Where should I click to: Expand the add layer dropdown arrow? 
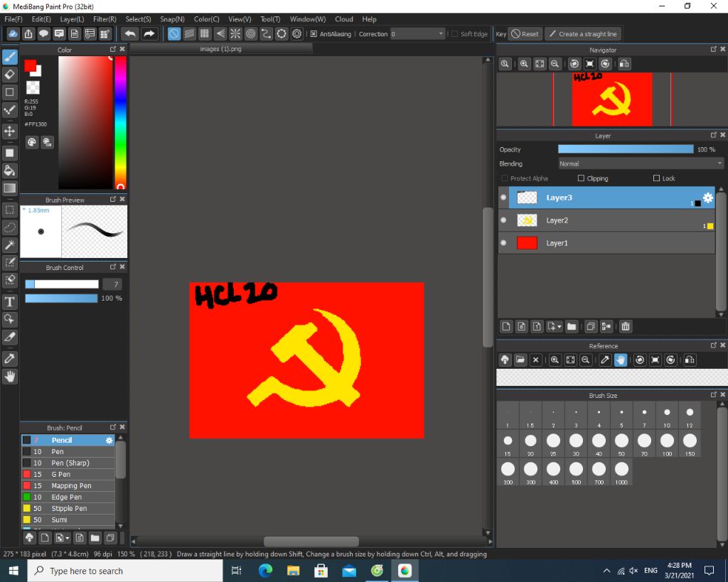(560, 327)
